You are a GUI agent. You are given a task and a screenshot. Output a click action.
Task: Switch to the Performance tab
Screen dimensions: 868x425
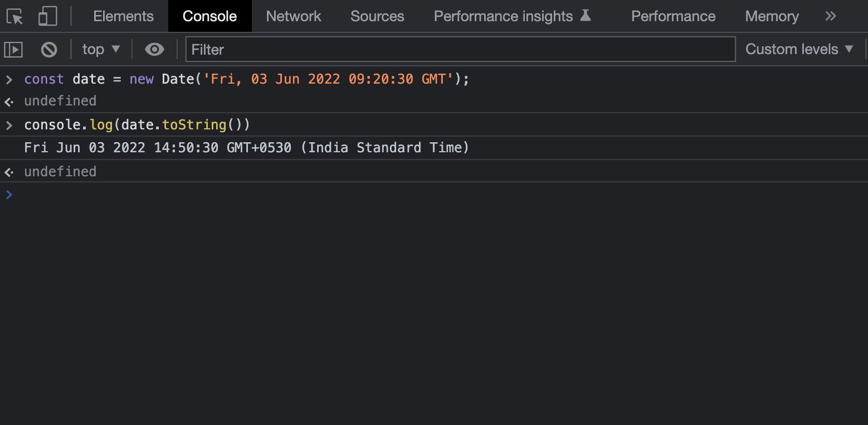(x=673, y=16)
